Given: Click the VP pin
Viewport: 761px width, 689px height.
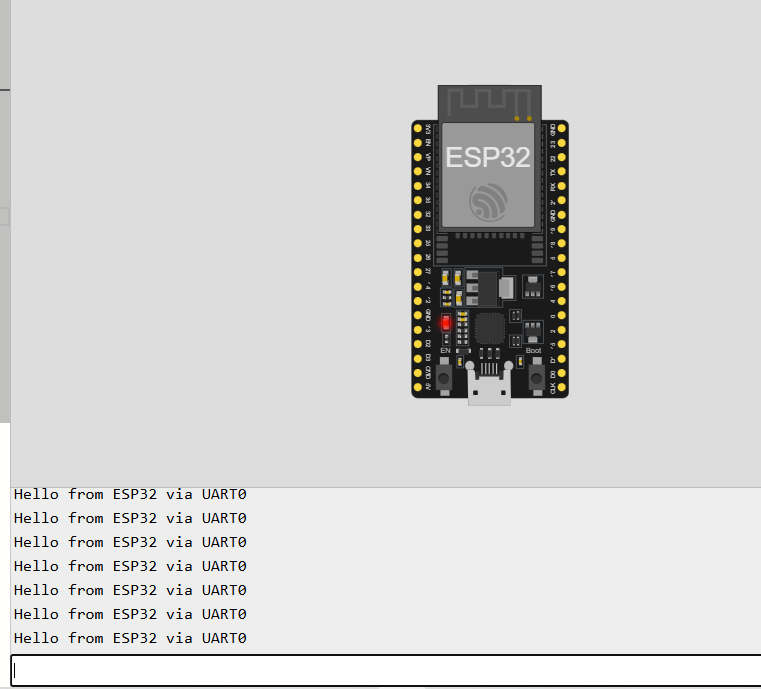Looking at the screenshot, I should [x=418, y=158].
